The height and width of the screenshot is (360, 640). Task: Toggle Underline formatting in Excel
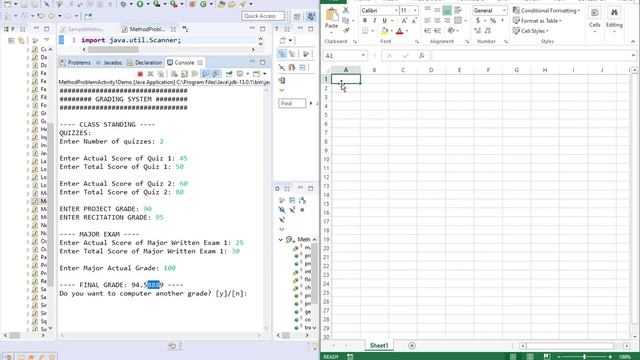[x=384, y=20]
